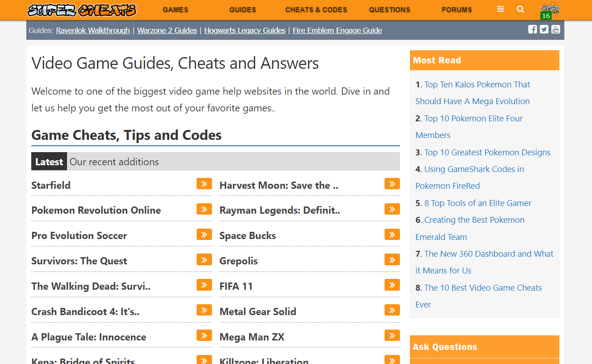Click the Most Read panel header

[x=485, y=60]
